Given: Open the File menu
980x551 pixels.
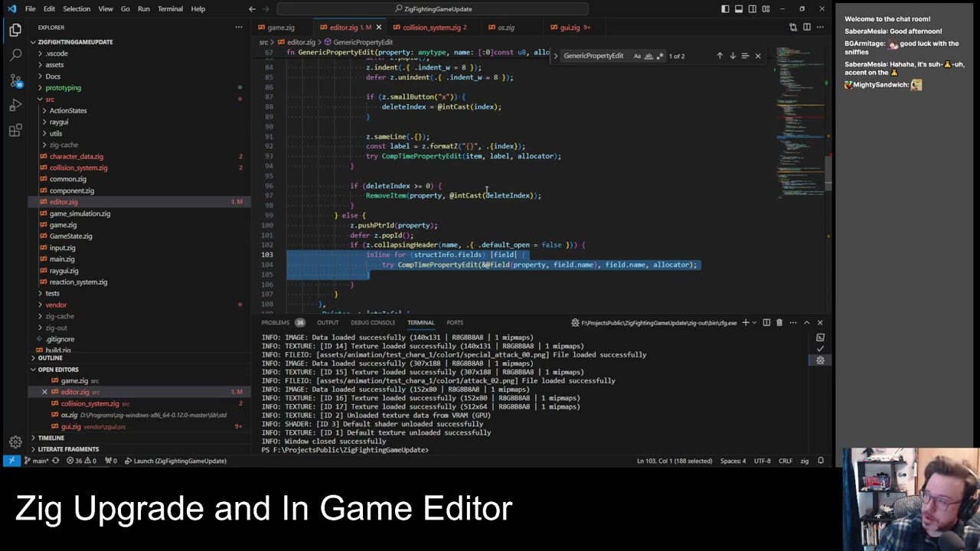Looking at the screenshot, I should tap(30, 8).
